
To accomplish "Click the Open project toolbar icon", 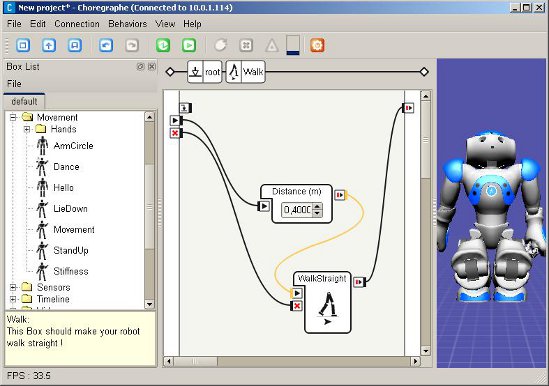I will click(49, 45).
